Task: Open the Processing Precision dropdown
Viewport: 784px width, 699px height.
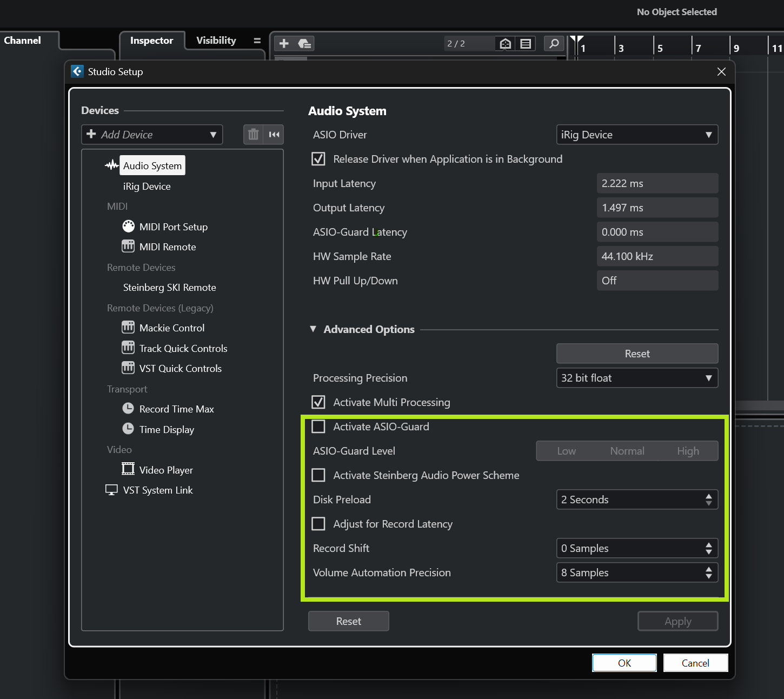Action: (637, 378)
